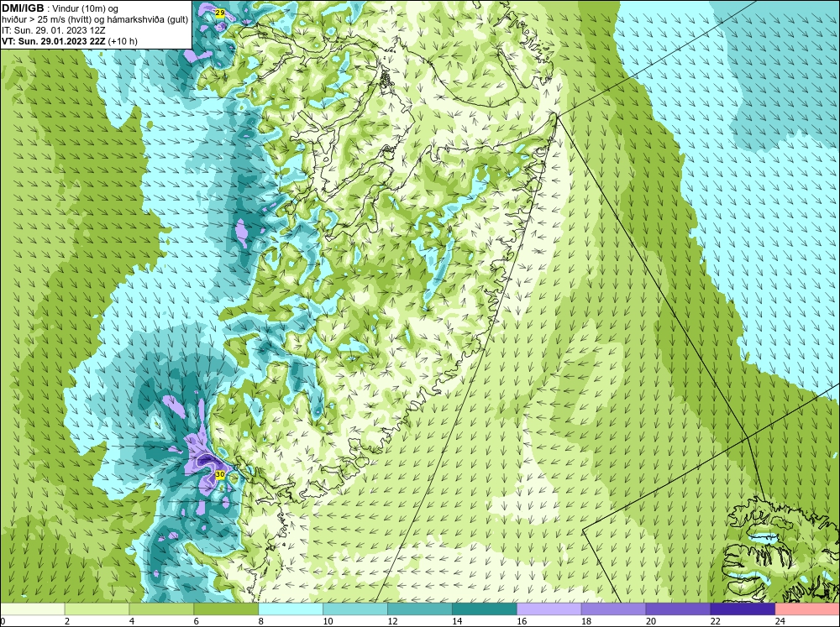Viewport: 840px width, 627px height.
Task: Select the 10–12 m/s turquoise swatch
Action: tap(355, 609)
